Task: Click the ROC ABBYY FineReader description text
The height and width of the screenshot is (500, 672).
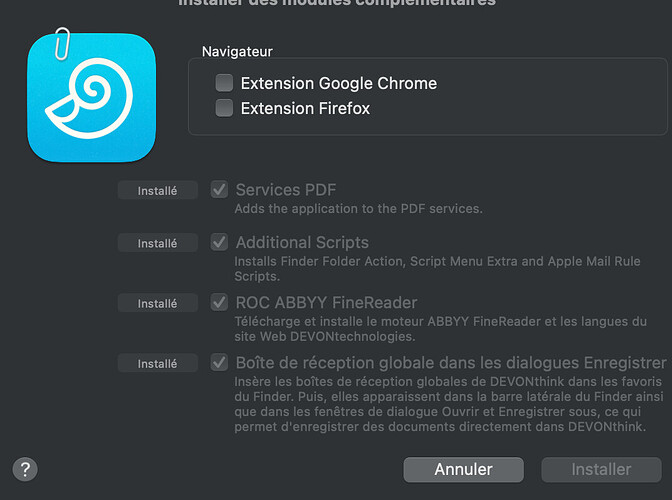Action: click(x=440, y=328)
